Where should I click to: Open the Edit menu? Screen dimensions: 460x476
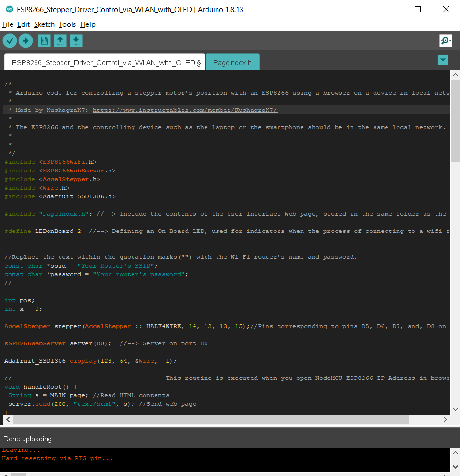tap(24, 24)
